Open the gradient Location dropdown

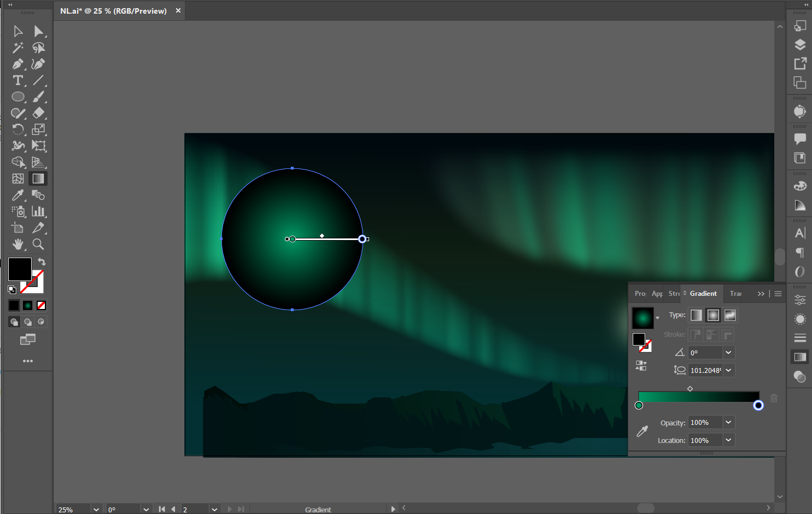[x=728, y=440]
